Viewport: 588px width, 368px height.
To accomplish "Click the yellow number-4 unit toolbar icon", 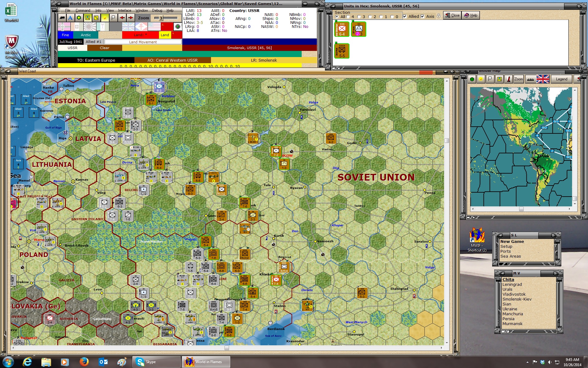I will [96, 18].
